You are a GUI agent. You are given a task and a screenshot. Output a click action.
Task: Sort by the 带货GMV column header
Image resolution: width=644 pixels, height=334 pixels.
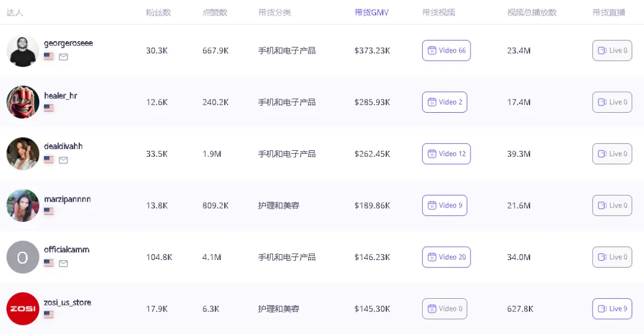(371, 13)
